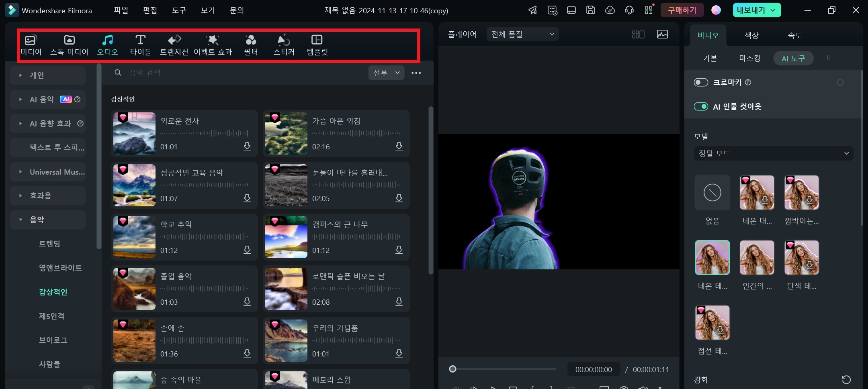Select the 제5인격 music subcategory
868x389 pixels.
51,316
